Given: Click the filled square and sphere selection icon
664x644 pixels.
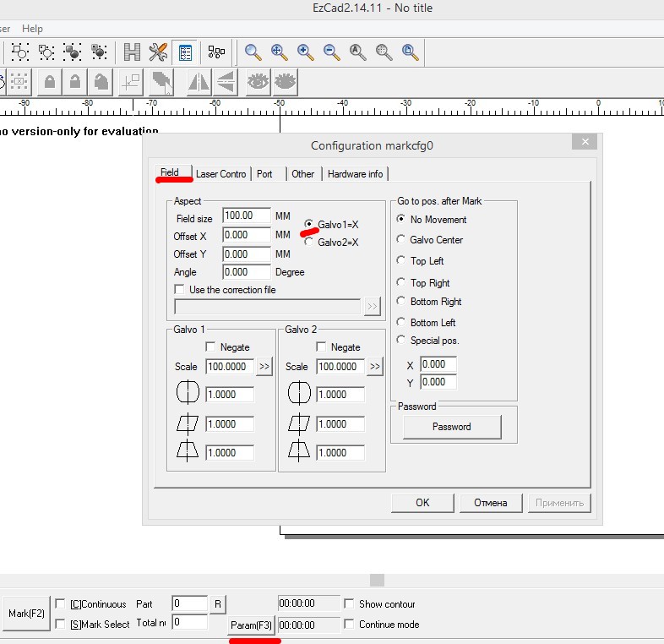Looking at the screenshot, I should [x=73, y=52].
